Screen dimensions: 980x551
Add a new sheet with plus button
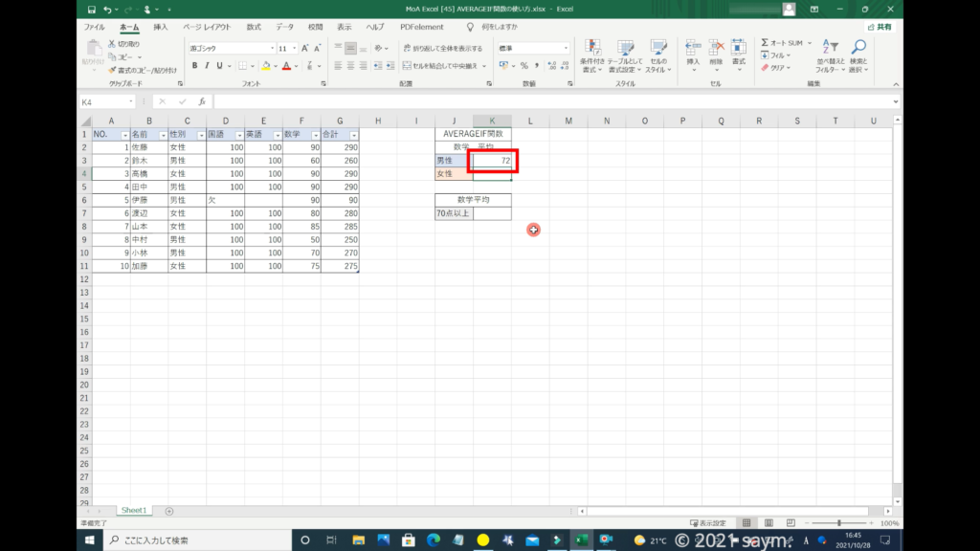pos(169,511)
